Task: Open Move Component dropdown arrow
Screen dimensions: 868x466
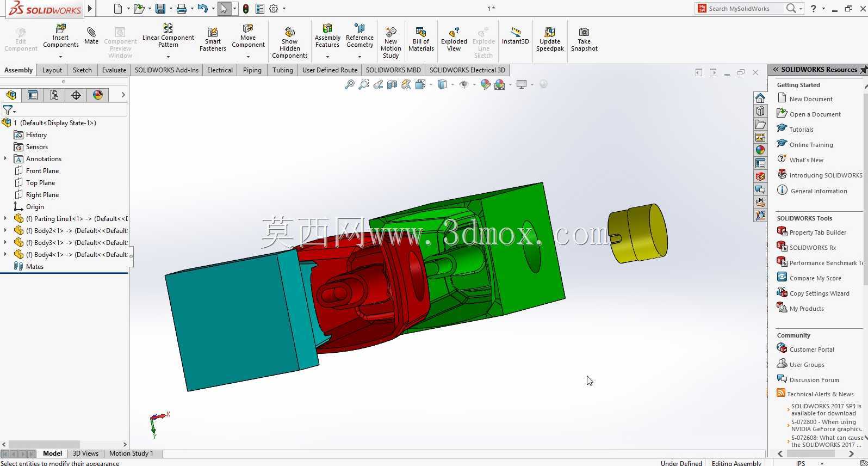Action: click(x=248, y=57)
